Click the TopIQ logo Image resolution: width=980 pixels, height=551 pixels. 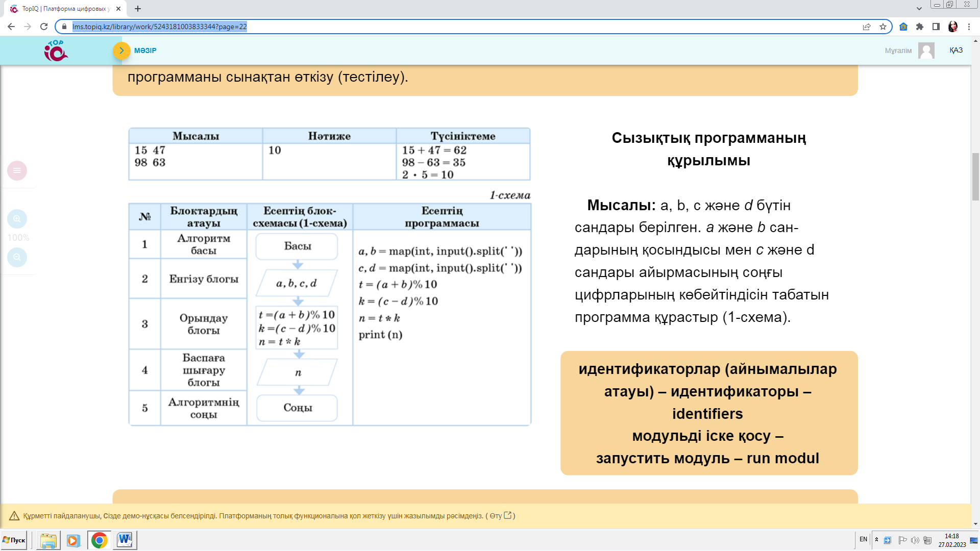[56, 51]
